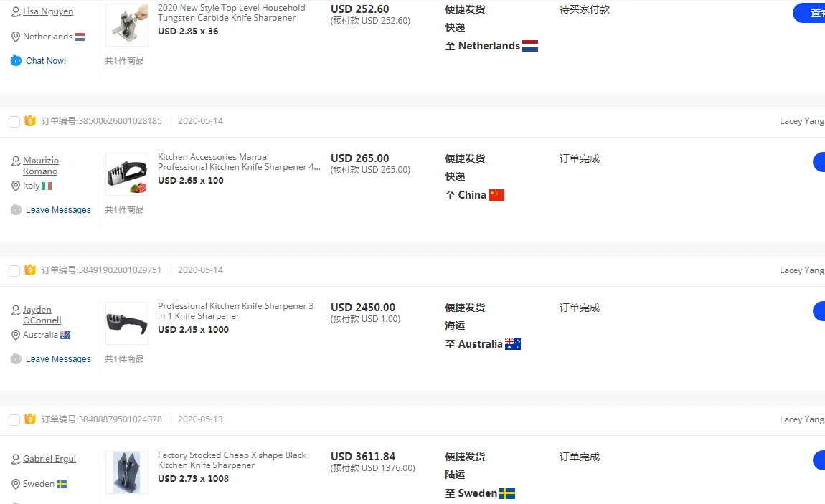The height and width of the screenshot is (504, 825).
Task: Check the box for order 38408879501024378
Action: click(x=14, y=420)
